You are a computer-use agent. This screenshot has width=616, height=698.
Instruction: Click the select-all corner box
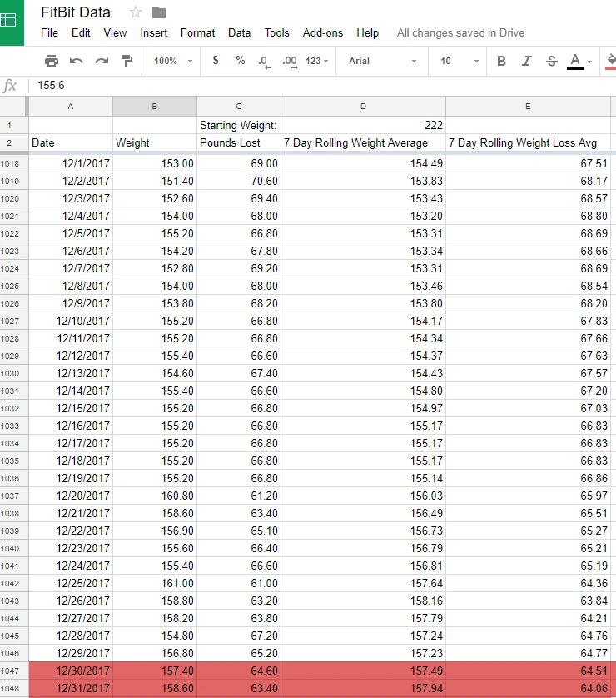(x=13, y=107)
